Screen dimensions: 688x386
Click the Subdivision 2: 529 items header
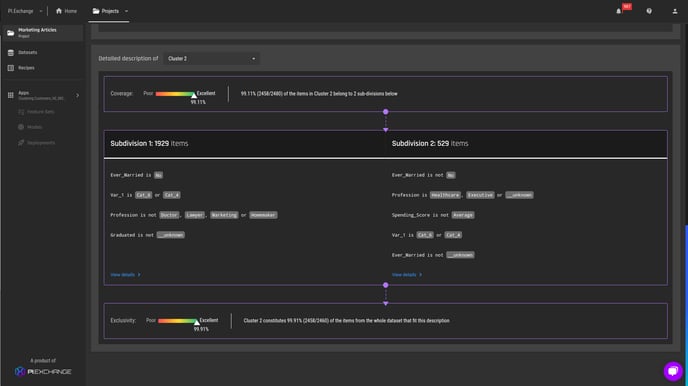click(430, 143)
